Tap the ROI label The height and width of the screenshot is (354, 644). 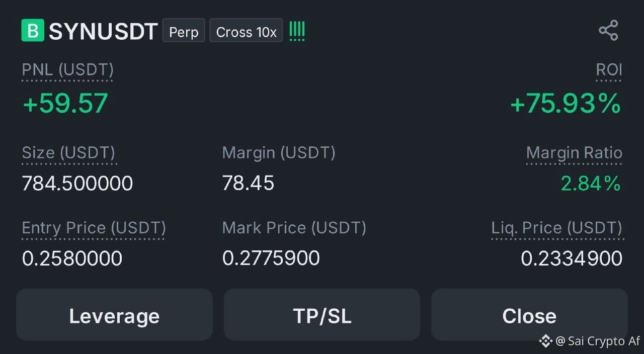click(x=609, y=70)
